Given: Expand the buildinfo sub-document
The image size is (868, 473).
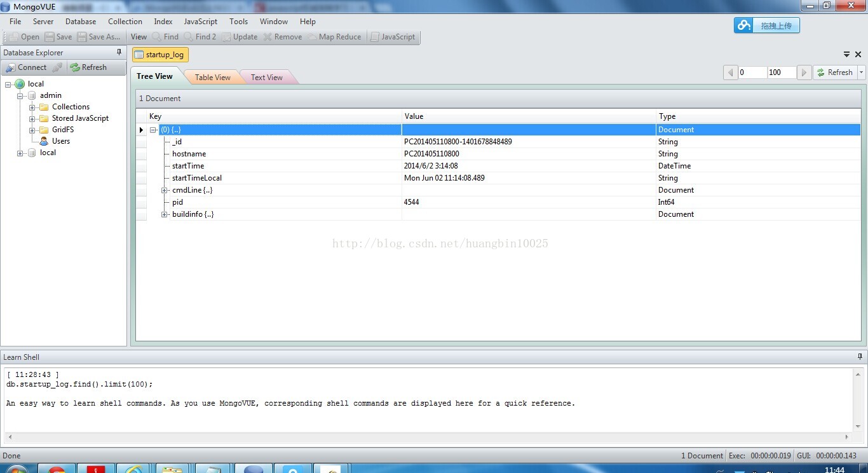Looking at the screenshot, I should [165, 214].
